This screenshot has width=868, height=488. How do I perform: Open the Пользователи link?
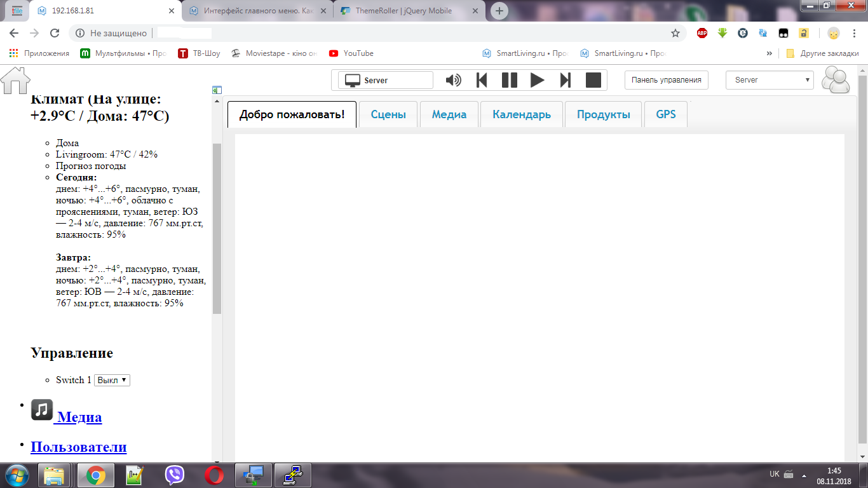click(x=78, y=447)
